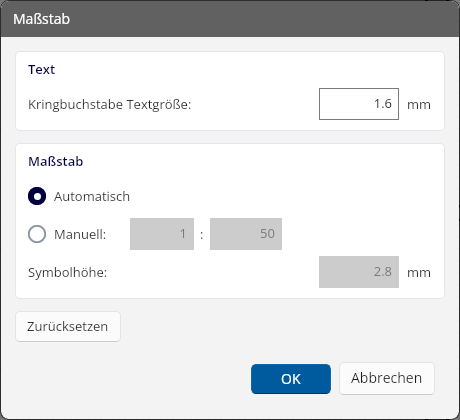
Task: Click the manual scale numerator field showing 1
Action: (162, 234)
